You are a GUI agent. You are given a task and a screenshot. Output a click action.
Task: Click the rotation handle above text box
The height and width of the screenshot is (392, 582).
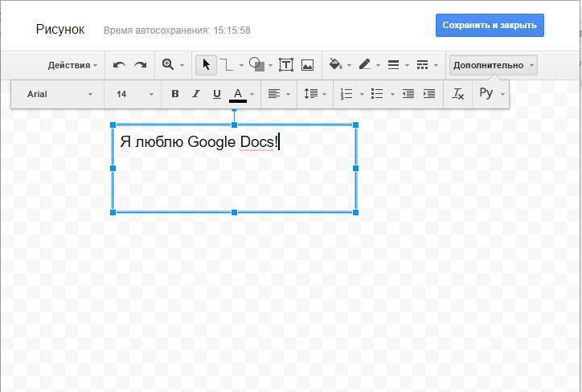pyautogui.click(x=234, y=109)
